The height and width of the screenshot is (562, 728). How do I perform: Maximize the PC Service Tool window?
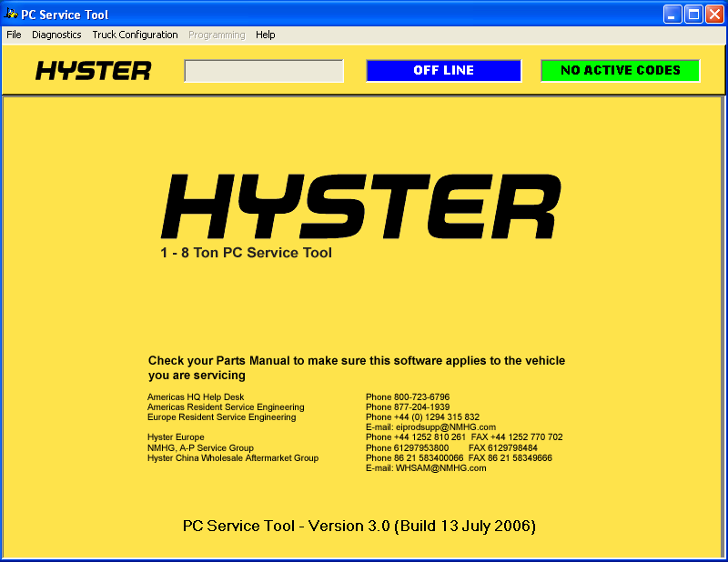coord(693,15)
